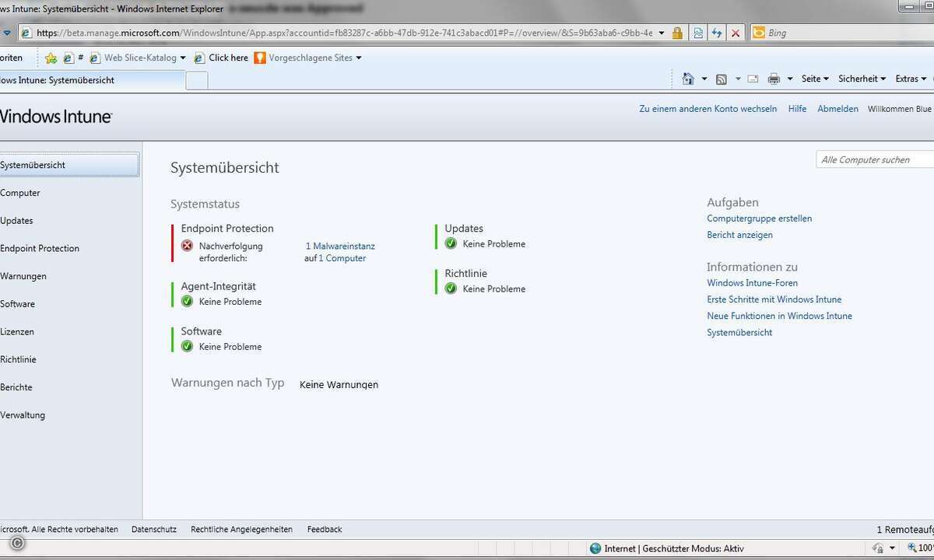Open the Home button dropdown arrow
Viewport: 934px width, 560px height.
[704, 79]
